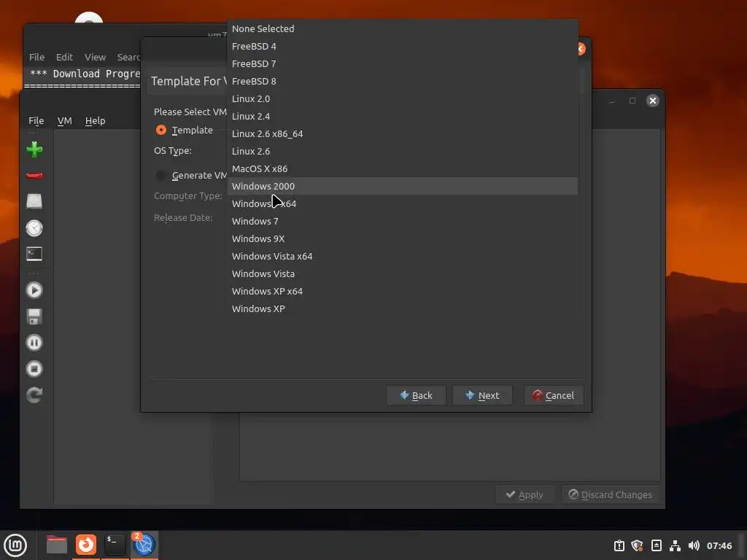
Task: Click the reset VM circular arrow icon
Action: (x=34, y=394)
